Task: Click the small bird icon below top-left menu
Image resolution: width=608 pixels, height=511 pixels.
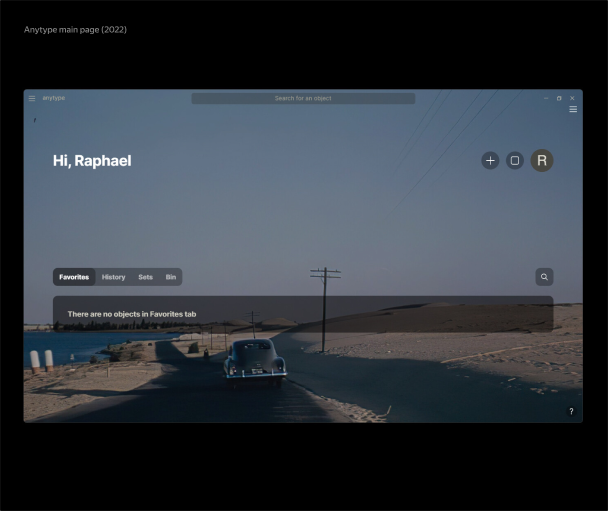Action: 35,120
